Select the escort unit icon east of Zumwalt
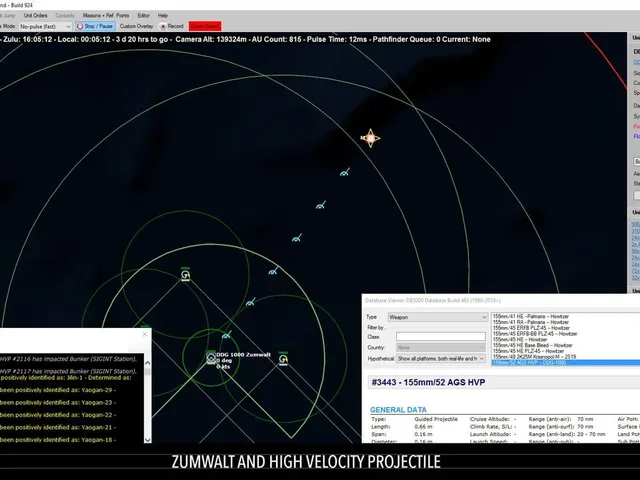Viewport: 640px width, 480px height. point(283,359)
